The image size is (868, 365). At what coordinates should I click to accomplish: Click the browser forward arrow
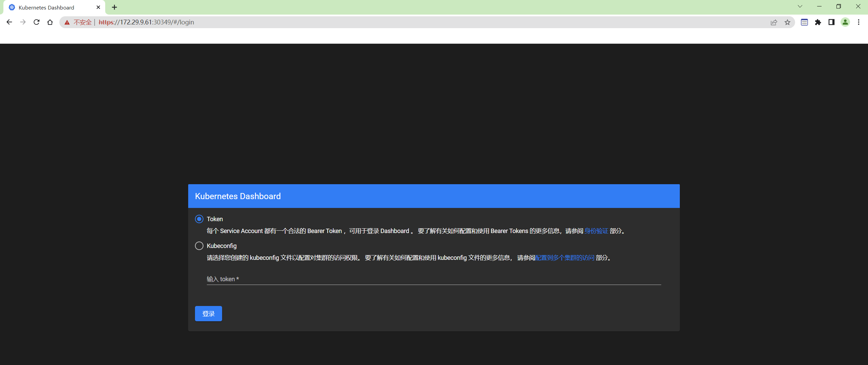coord(23,22)
